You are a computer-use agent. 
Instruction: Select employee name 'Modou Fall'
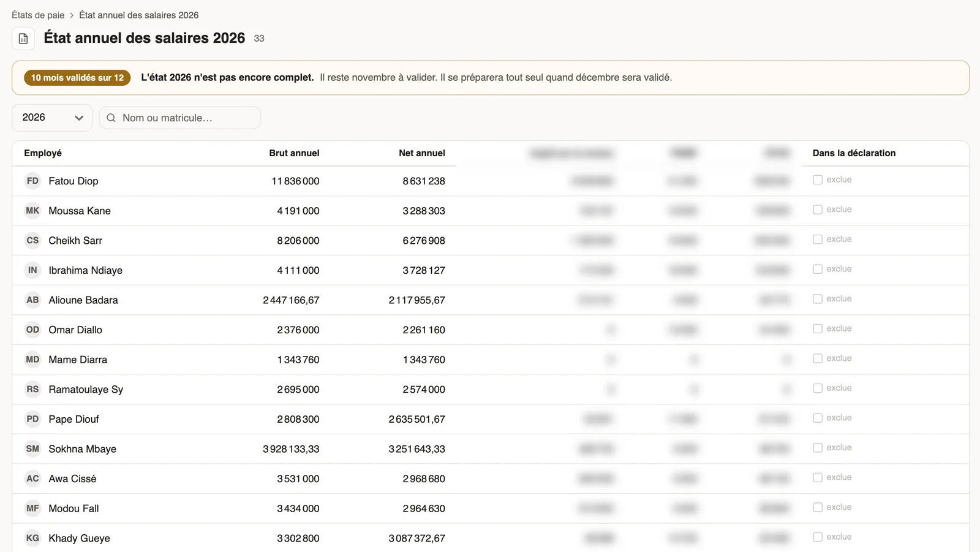(73, 509)
